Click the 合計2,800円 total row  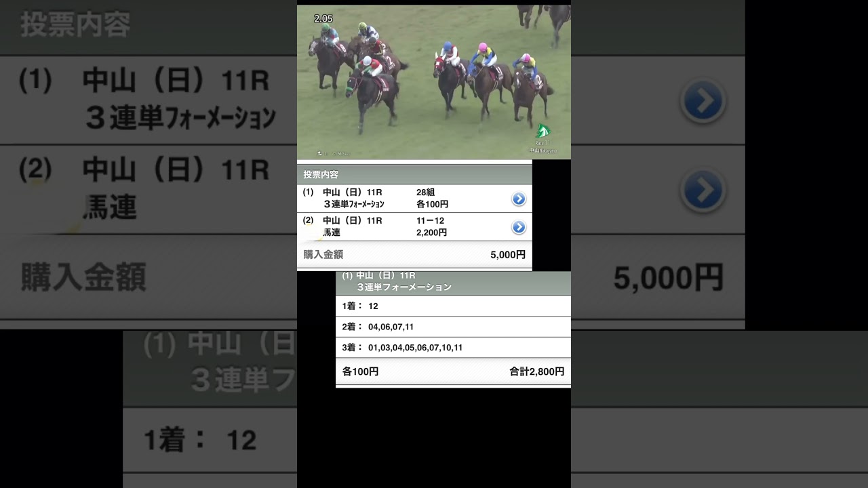pyautogui.click(x=536, y=371)
